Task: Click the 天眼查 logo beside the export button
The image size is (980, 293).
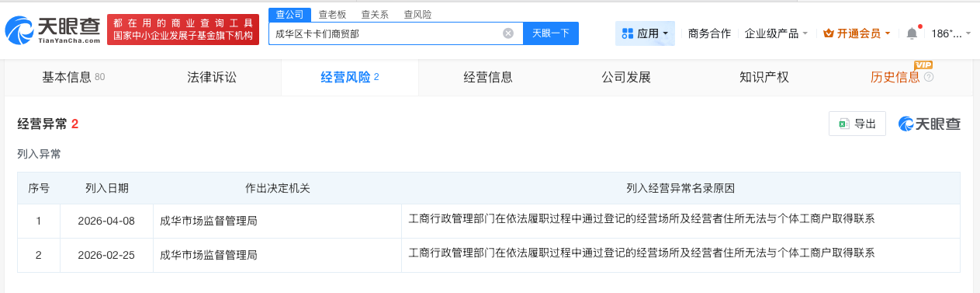Action: pyautogui.click(x=930, y=124)
